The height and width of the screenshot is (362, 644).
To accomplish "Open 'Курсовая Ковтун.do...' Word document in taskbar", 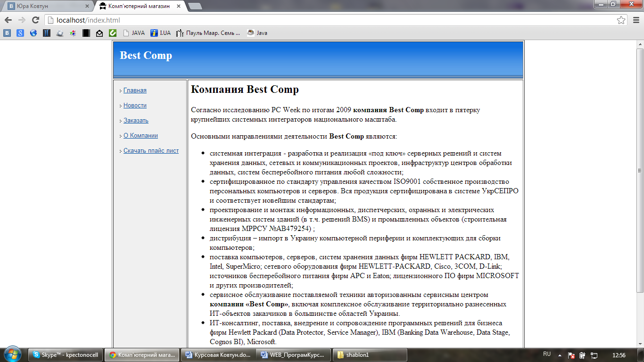I will pyautogui.click(x=218, y=355).
